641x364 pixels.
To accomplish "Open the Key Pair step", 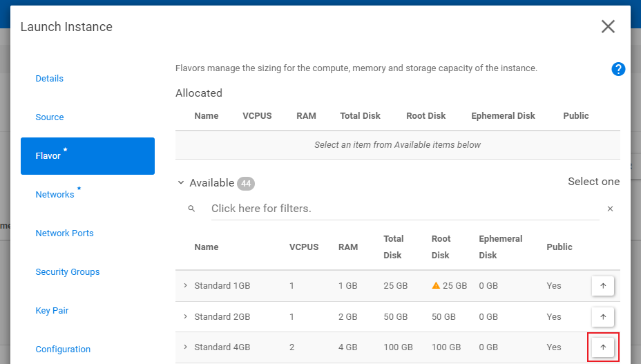I will pyautogui.click(x=52, y=310).
